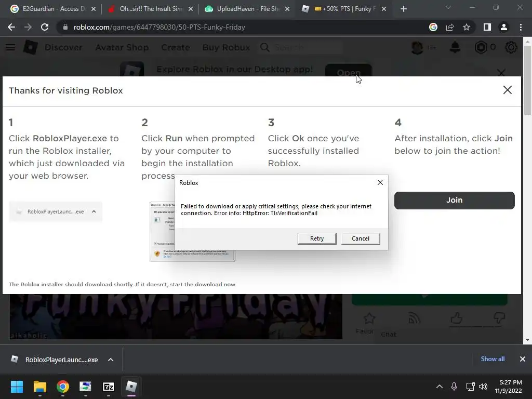Screen dimensions: 532x399
Task: Open the Discover page
Action: click(x=63, y=47)
